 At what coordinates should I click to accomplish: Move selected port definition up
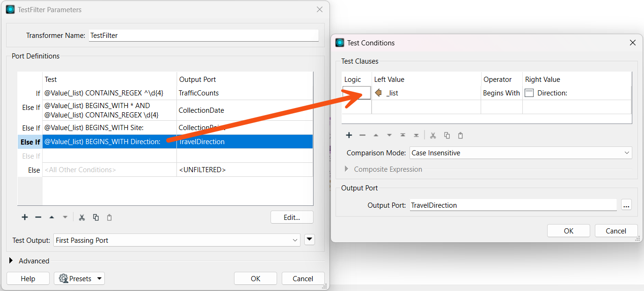pyautogui.click(x=52, y=217)
